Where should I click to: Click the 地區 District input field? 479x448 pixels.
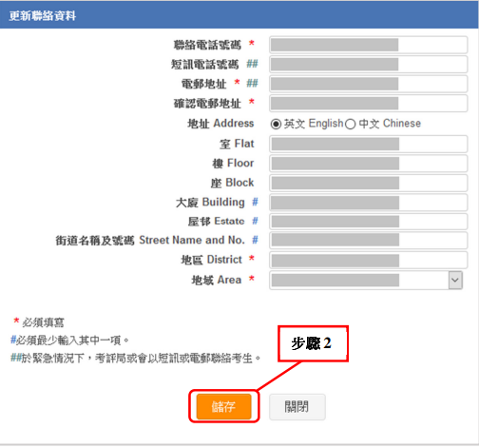pyautogui.click(x=369, y=261)
